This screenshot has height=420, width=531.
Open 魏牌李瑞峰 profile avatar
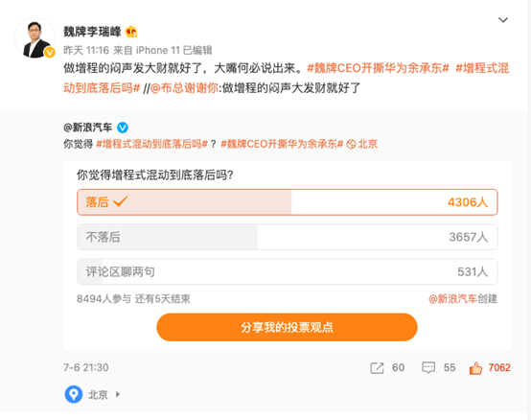[35, 37]
